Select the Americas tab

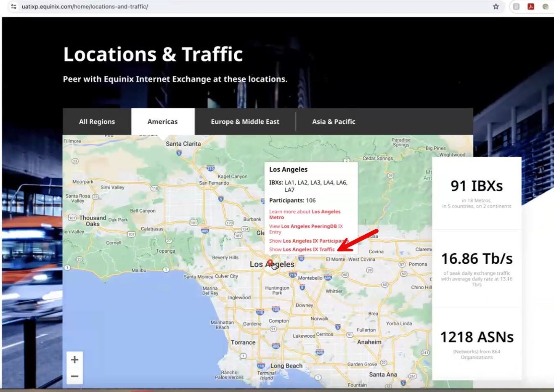[x=163, y=122]
